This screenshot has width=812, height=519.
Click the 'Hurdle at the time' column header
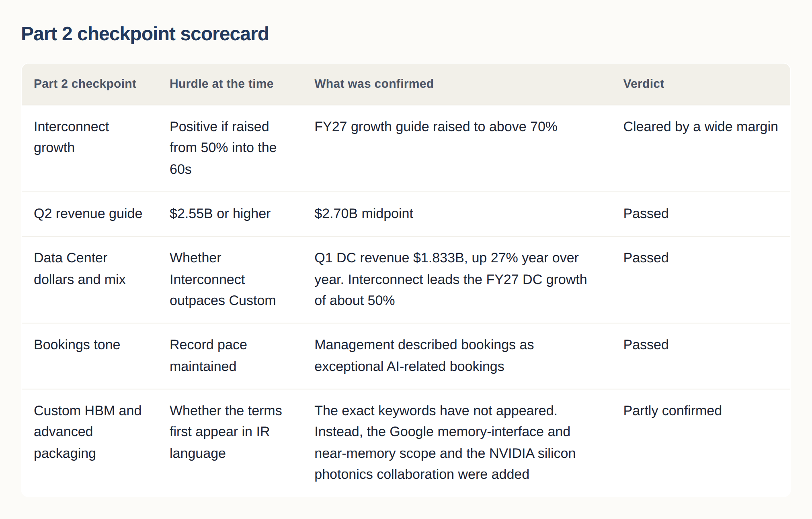(x=221, y=84)
